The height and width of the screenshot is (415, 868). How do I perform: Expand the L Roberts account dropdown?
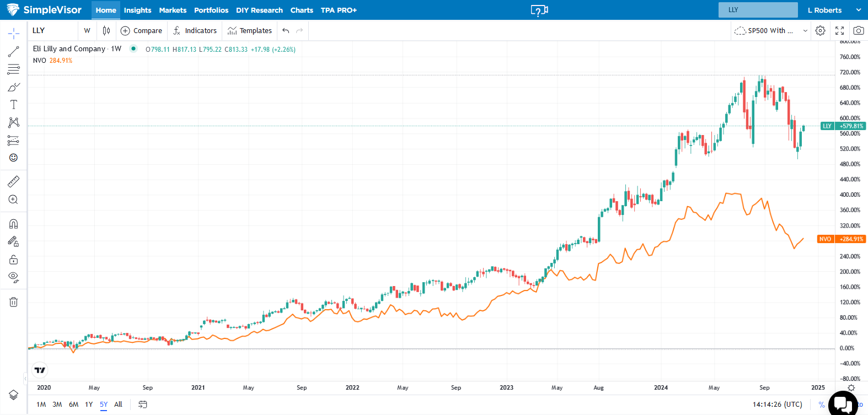834,10
